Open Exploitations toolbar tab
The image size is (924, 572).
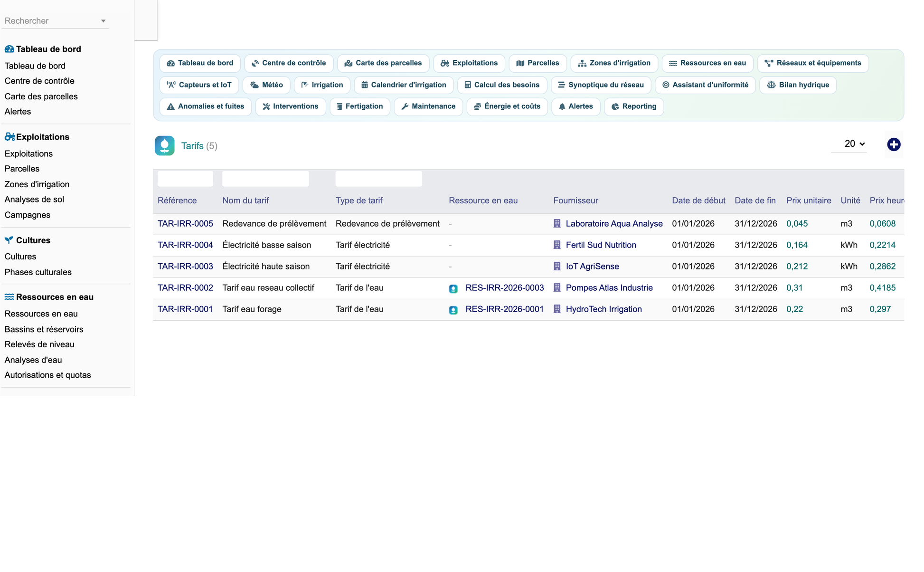469,63
